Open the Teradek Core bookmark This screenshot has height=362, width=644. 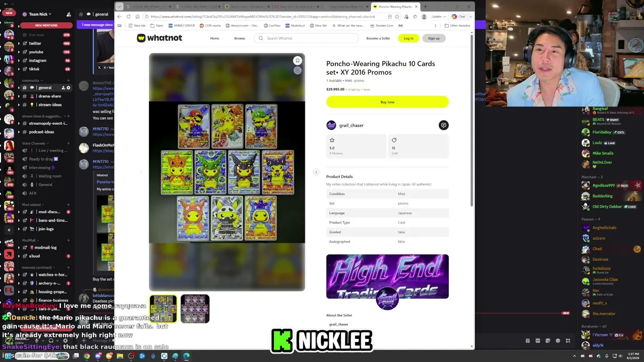[x=381, y=26]
